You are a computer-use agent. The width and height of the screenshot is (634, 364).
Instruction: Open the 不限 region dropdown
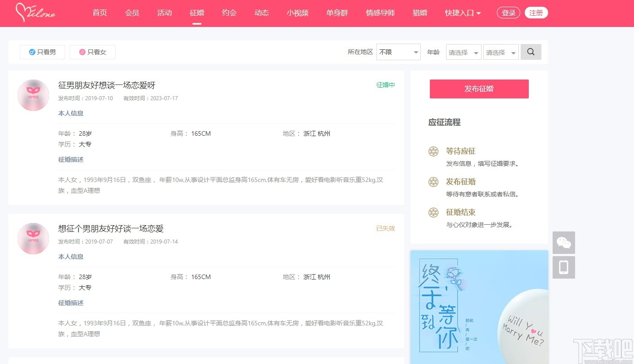(398, 52)
